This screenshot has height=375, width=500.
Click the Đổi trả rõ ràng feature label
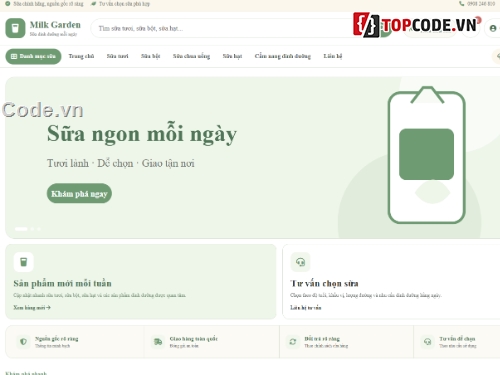point(322,339)
